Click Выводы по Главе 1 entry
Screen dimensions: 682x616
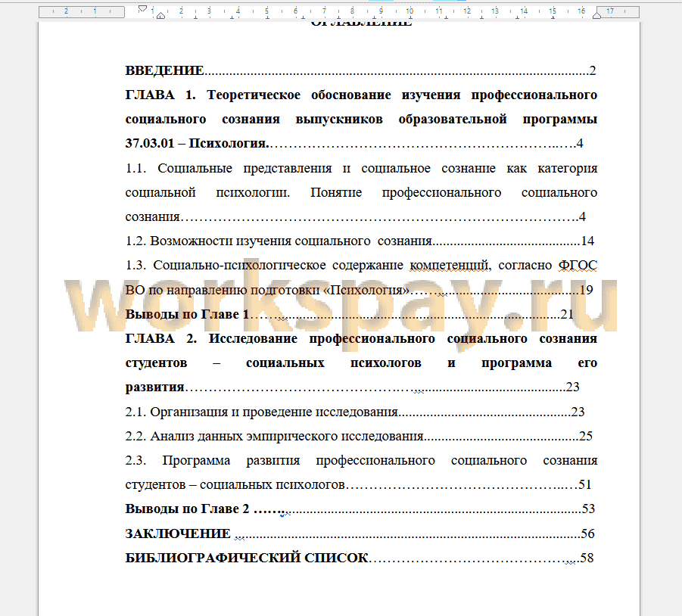[350, 314]
